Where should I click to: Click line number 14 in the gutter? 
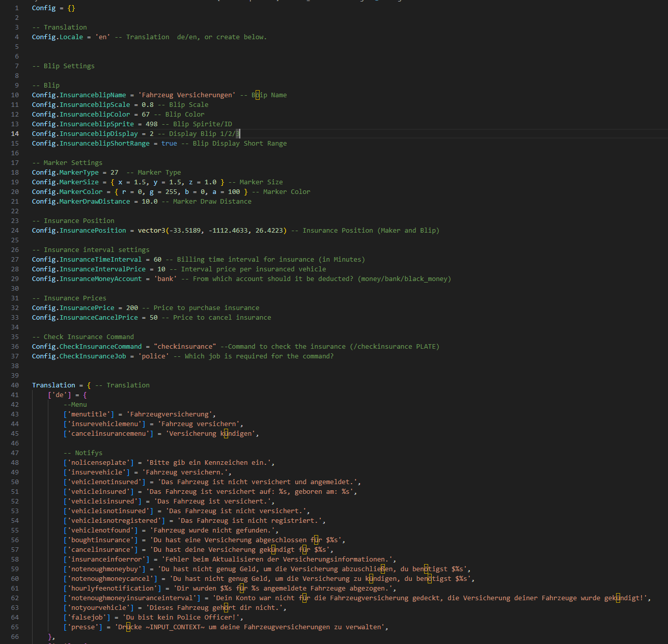tap(15, 134)
